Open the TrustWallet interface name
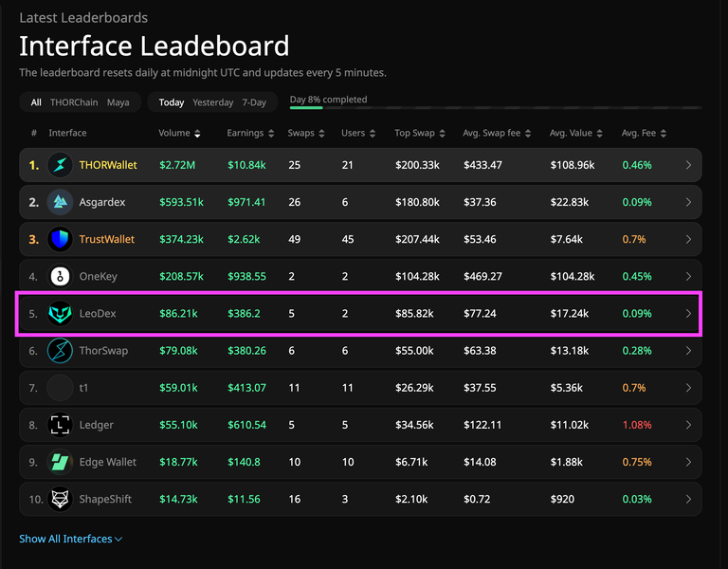Image resolution: width=728 pixels, height=569 pixels. pos(107,239)
